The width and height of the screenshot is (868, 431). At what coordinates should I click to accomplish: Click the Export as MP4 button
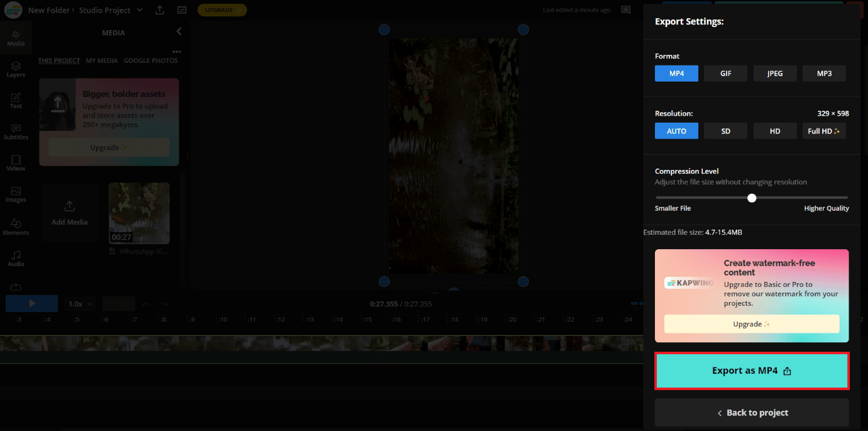pos(752,371)
